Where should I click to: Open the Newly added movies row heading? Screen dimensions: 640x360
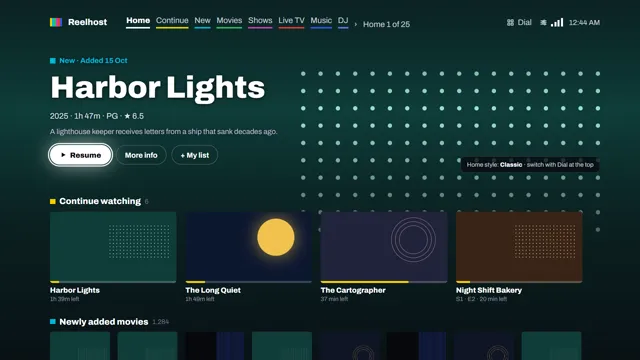[x=104, y=322]
